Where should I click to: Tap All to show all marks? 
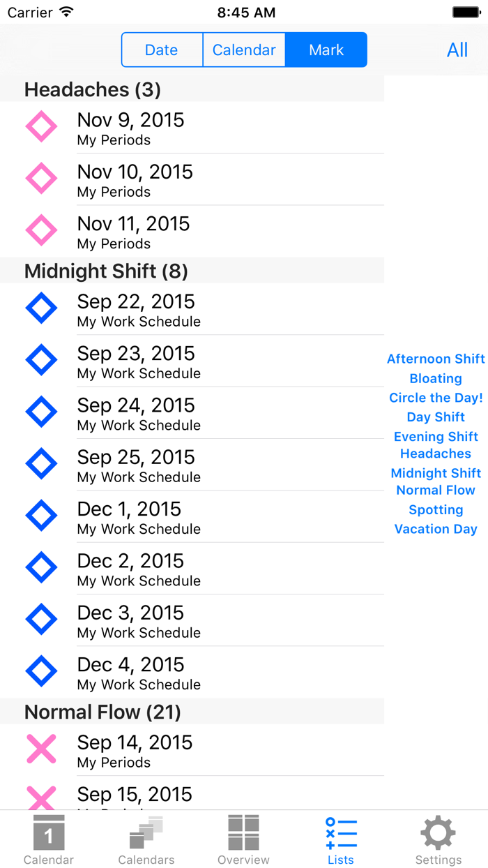coord(457,50)
